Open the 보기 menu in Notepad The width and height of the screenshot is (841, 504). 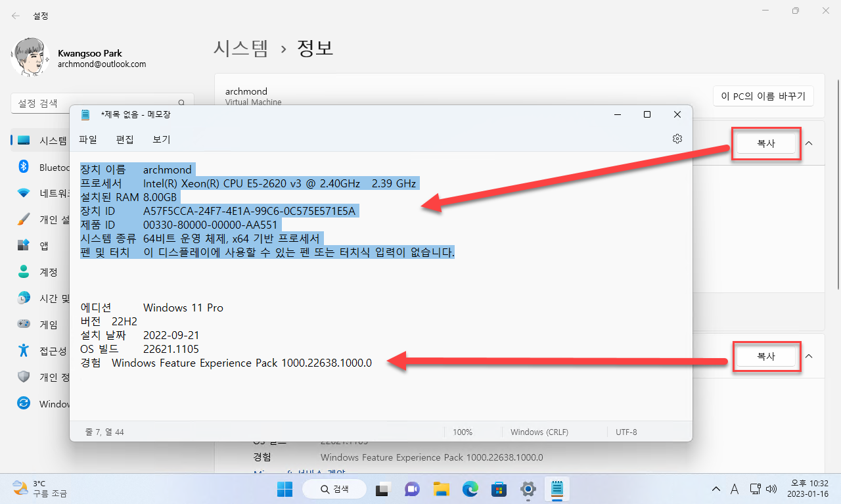pos(162,139)
